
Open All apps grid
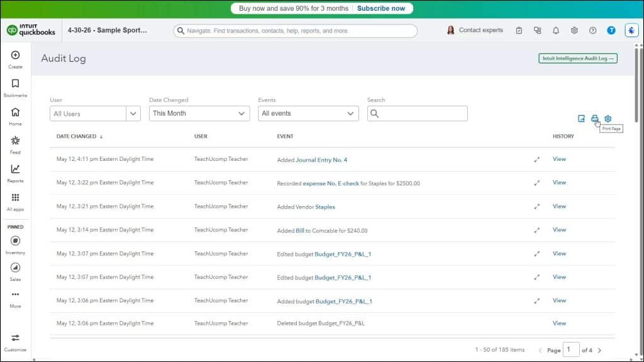click(x=15, y=202)
